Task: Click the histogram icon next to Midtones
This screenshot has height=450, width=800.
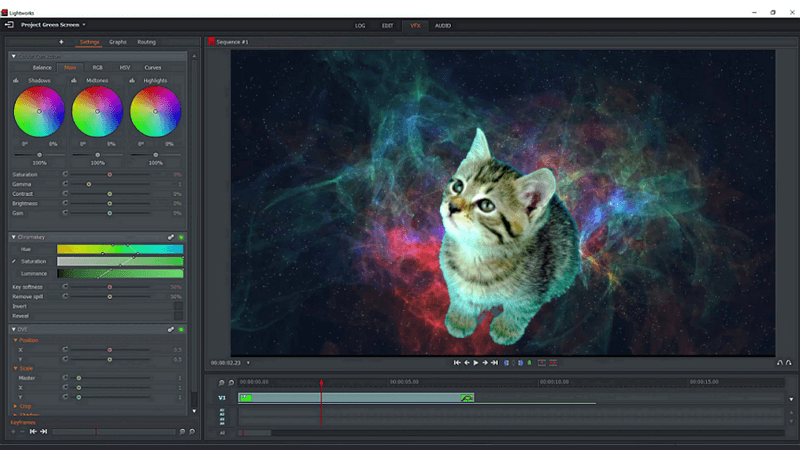Action: (x=74, y=81)
